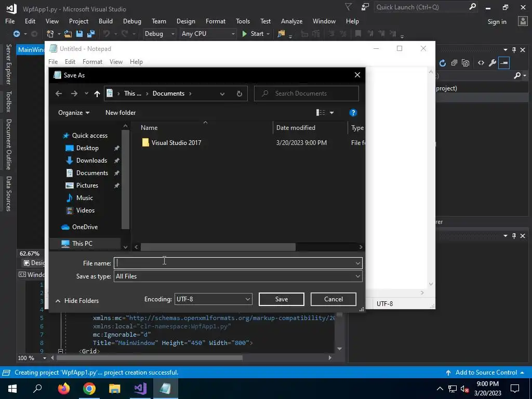Viewport: 532px width, 399px height.
Task: Open Visual Studio's Build menu
Action: coord(105,21)
